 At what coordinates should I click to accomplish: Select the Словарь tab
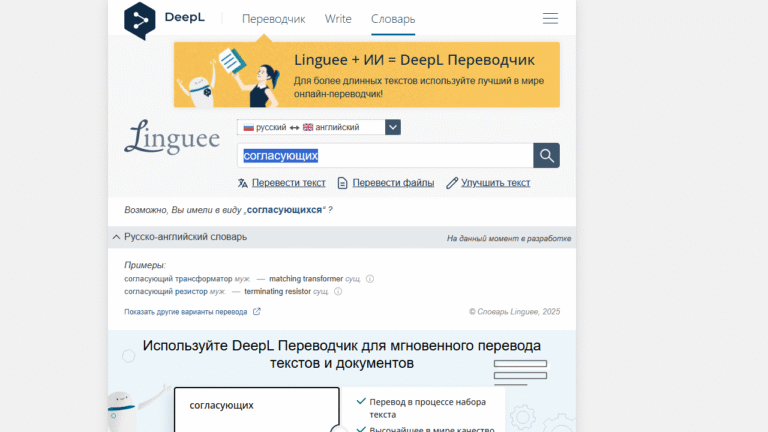click(392, 19)
